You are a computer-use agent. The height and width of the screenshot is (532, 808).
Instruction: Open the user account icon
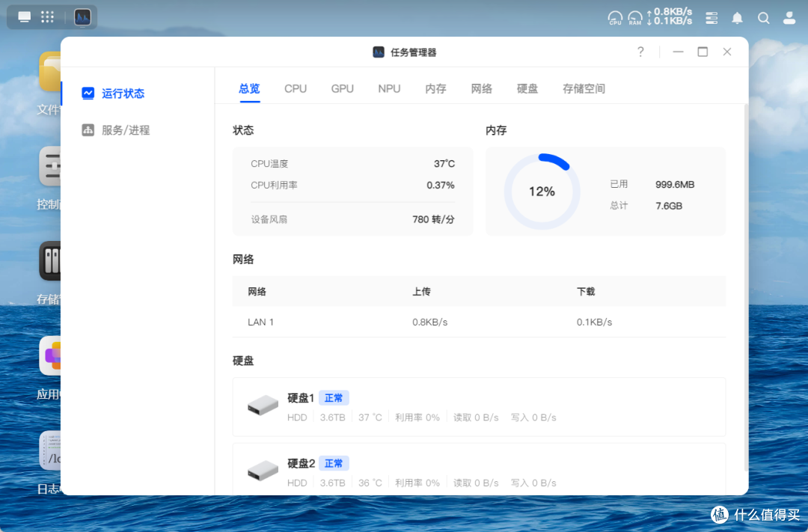pos(789,18)
